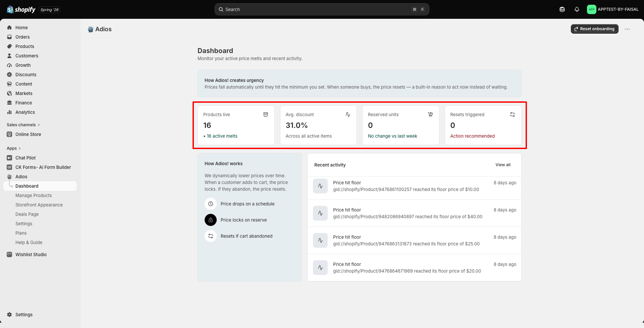Click the activity icon for the $10.00 floor entry
This screenshot has width=644, height=328.
pos(320,186)
